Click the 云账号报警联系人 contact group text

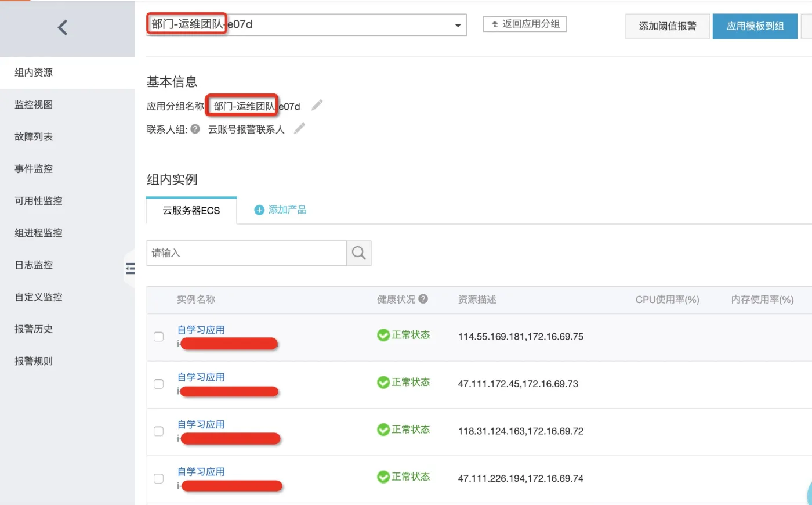click(246, 129)
